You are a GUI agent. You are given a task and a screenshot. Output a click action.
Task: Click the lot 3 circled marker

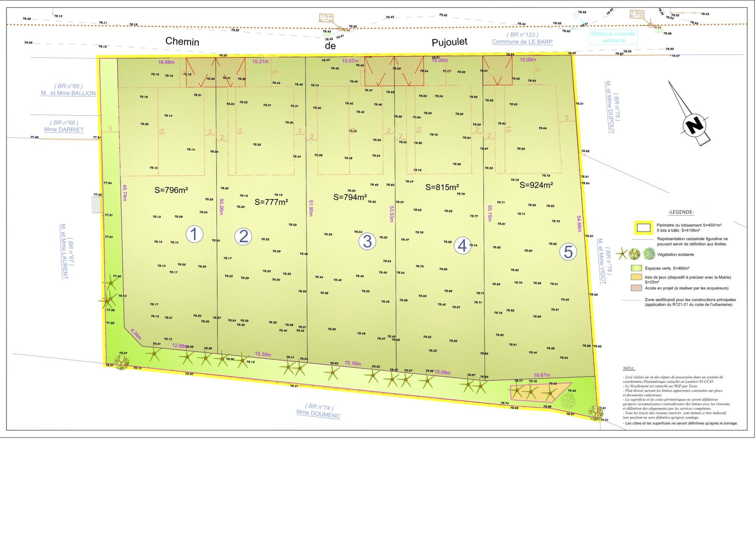(x=367, y=241)
